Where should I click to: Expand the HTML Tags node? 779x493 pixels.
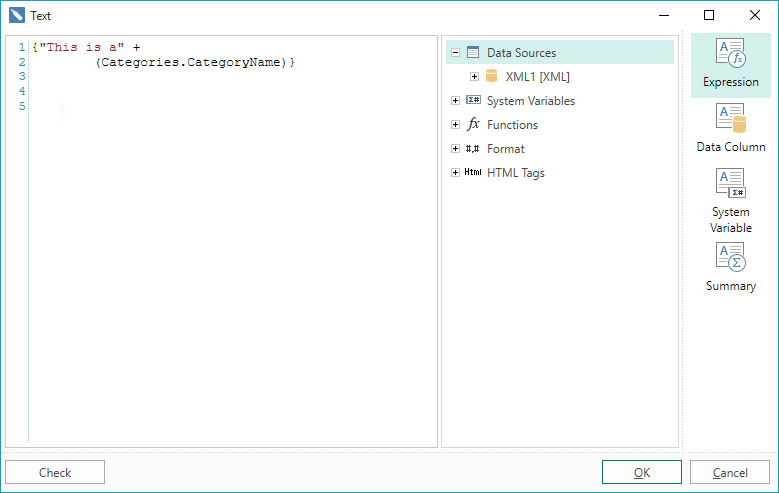(x=456, y=173)
